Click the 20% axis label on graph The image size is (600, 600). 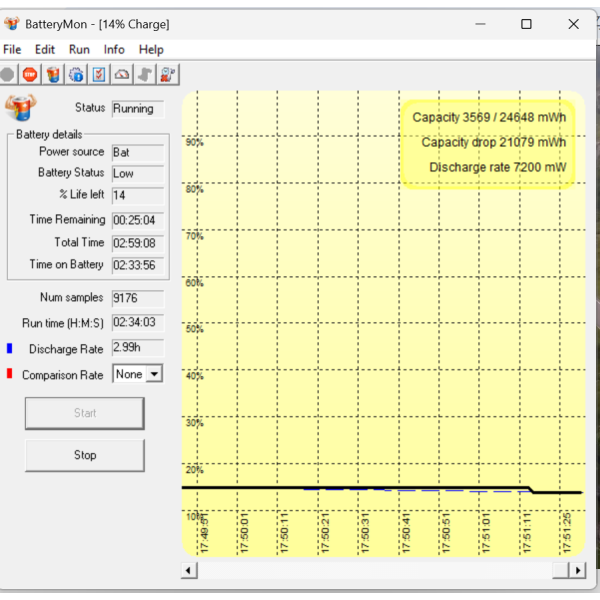(x=194, y=470)
